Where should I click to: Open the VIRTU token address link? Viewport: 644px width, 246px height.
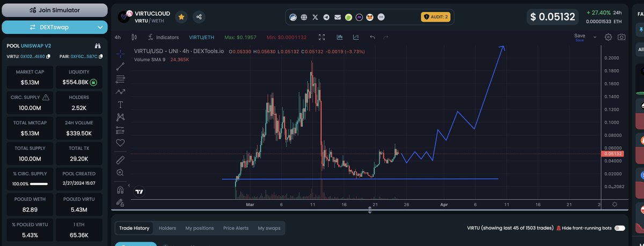33,56
